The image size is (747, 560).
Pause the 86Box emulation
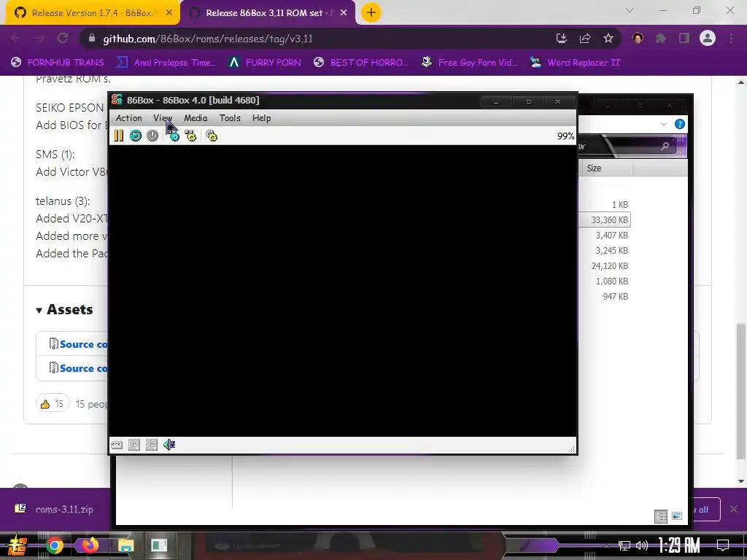tap(119, 136)
